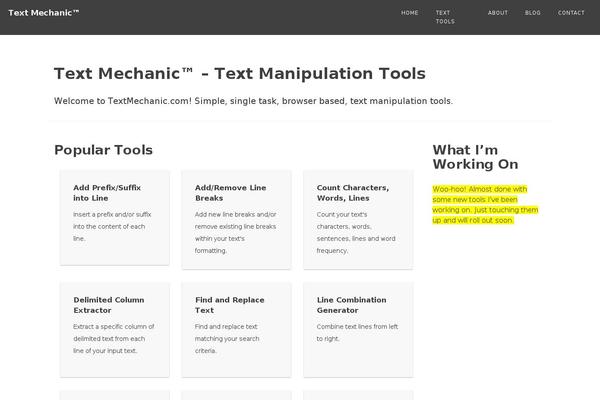Click the highlighted 'Woo-hoo! Almost done' note
Screen dimensions: 600x400
click(485, 205)
